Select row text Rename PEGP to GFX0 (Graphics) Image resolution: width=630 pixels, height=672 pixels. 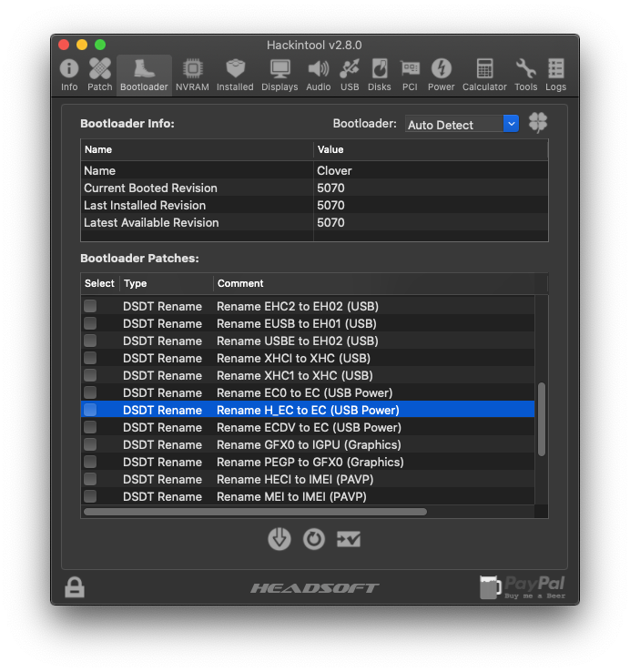click(310, 462)
